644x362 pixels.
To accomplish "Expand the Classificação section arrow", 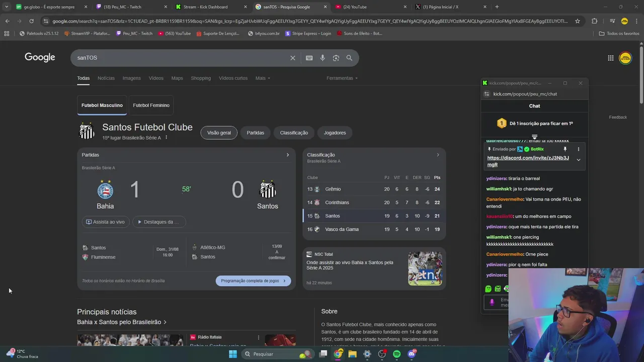I will click(438, 155).
